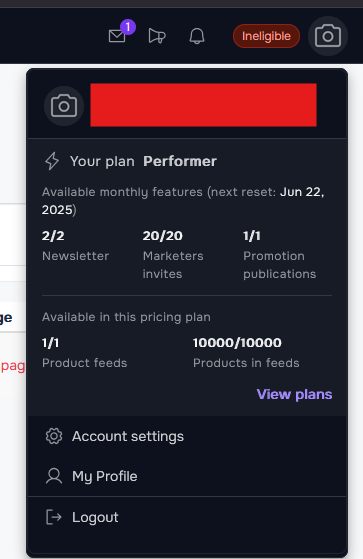Toggle the profile camera avatar in header

328,36
